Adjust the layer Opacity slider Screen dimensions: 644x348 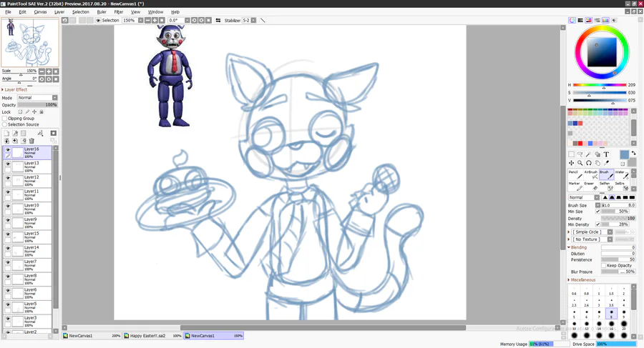(x=37, y=105)
